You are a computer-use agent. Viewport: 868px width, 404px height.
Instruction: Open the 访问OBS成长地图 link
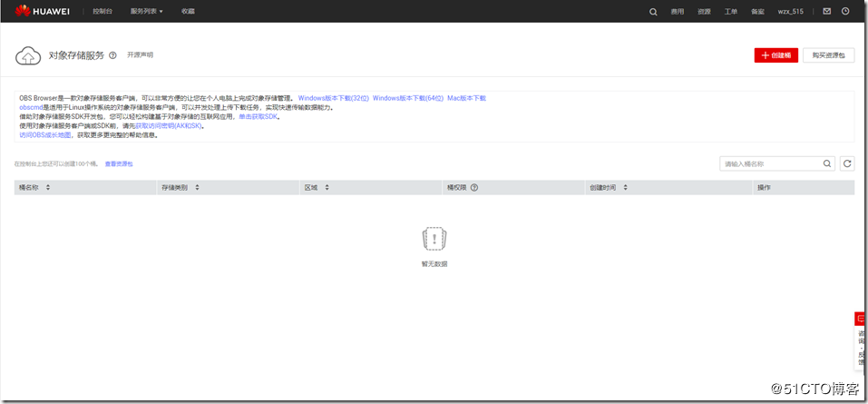click(x=44, y=134)
